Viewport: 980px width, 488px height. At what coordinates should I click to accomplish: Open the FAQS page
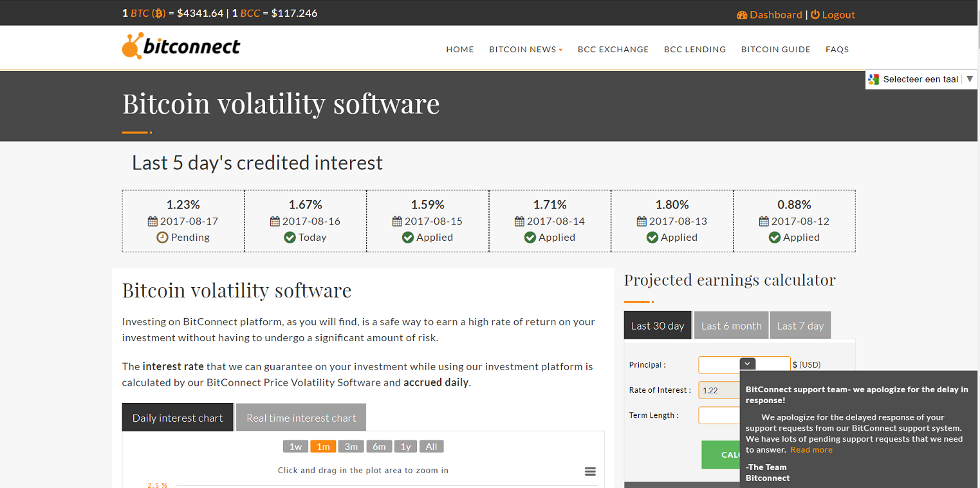coord(837,50)
